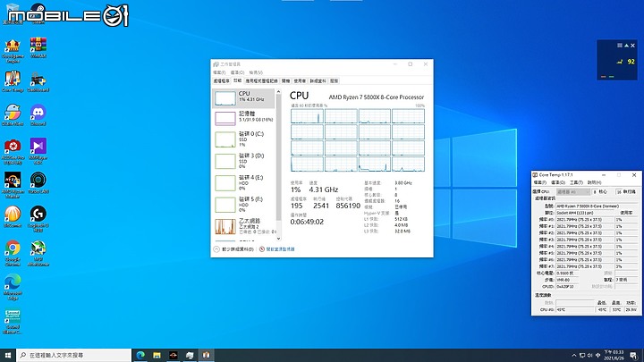644x362 pixels.
Task: Open the CPU selector dropdown in Core Temp
Action: point(573,191)
